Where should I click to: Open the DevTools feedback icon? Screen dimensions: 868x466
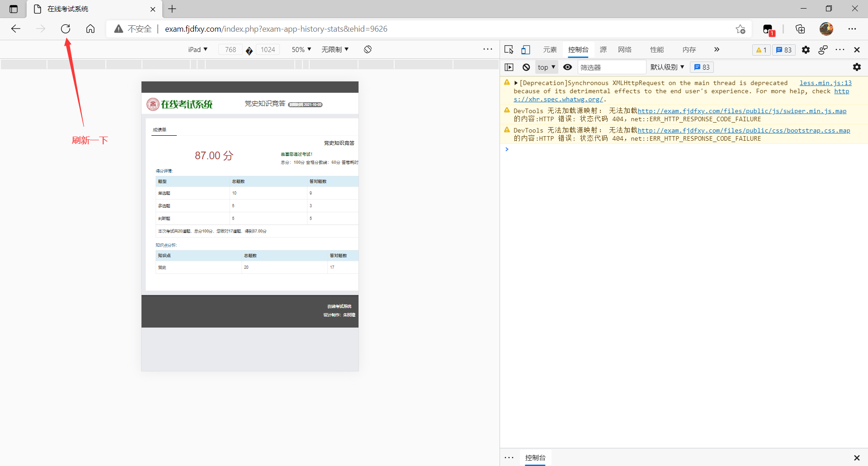pos(823,50)
